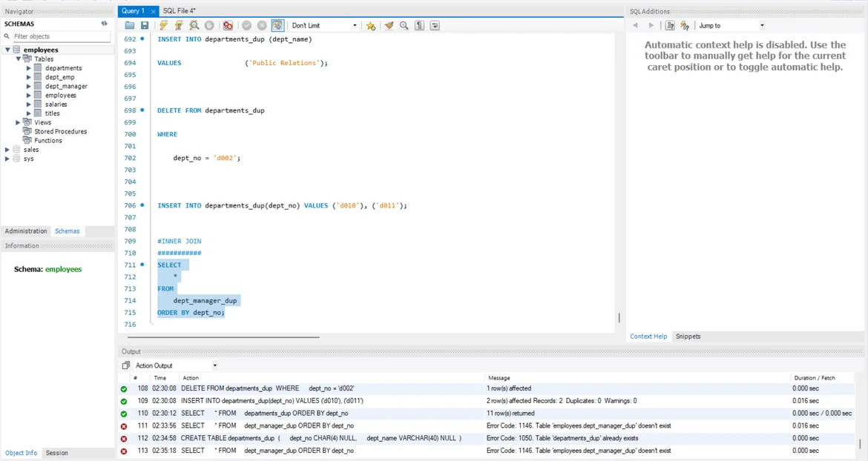This screenshot has width=868, height=461.
Task: Switch to the SQL File 4 tab
Action: 179,11
